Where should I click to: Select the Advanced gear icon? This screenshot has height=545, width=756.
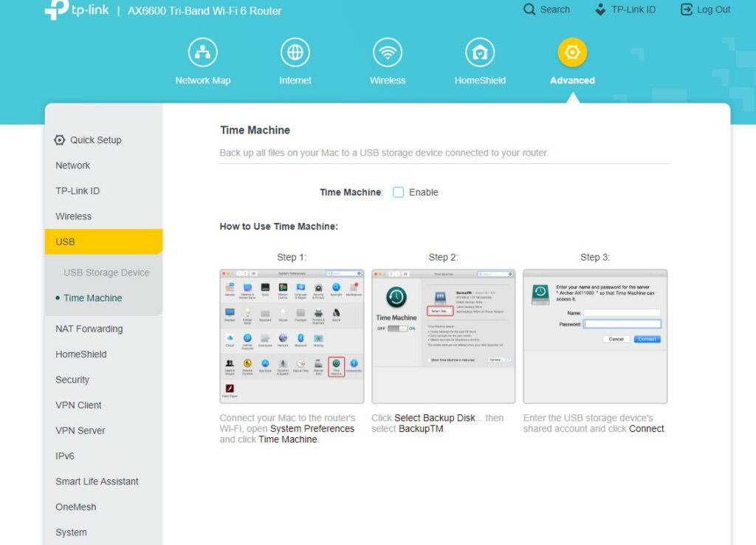(572, 53)
